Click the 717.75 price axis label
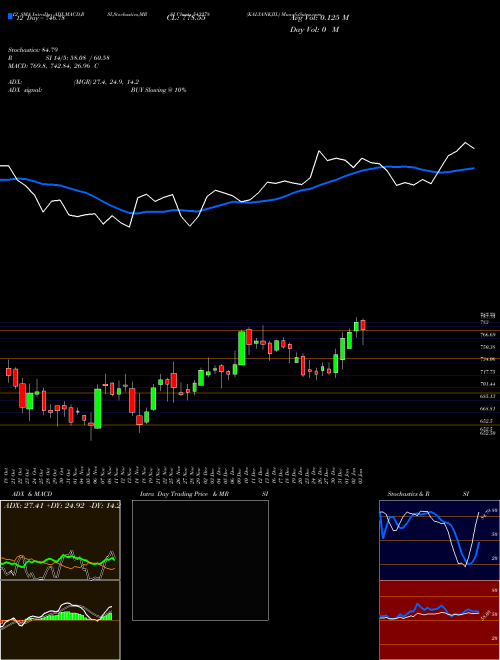 point(488,372)
